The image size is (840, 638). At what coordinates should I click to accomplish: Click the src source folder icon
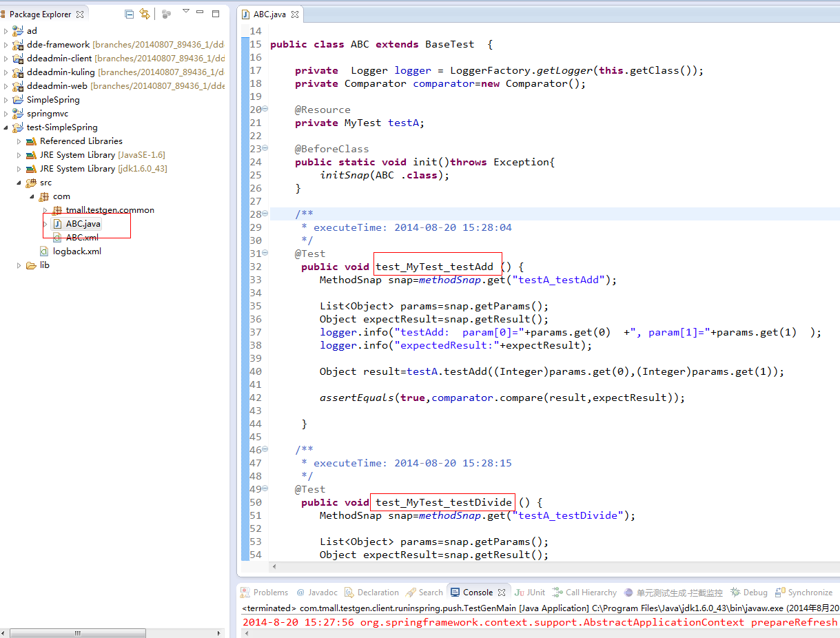31,183
